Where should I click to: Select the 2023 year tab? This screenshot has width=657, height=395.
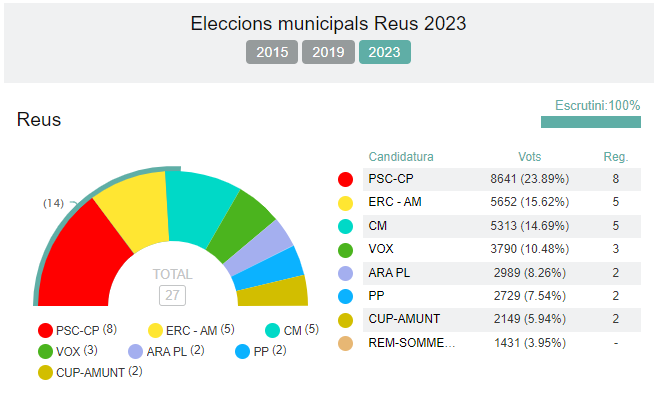pyautogui.click(x=385, y=52)
